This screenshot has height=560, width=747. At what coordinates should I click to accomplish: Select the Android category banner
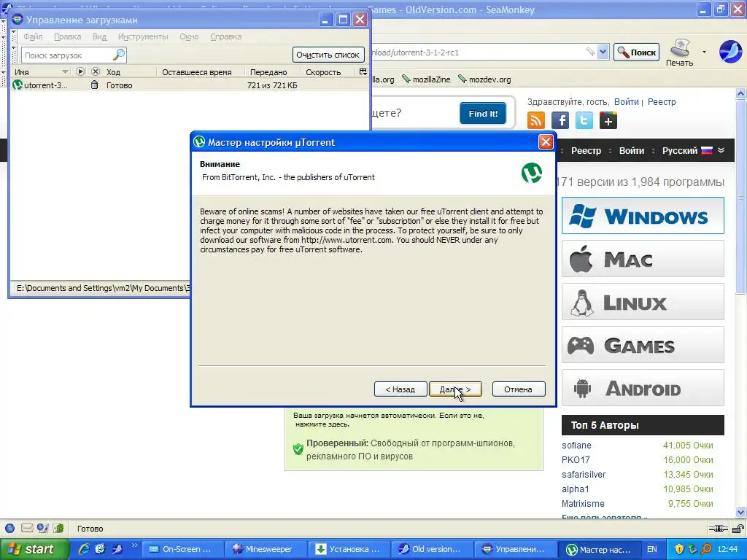pos(643,388)
